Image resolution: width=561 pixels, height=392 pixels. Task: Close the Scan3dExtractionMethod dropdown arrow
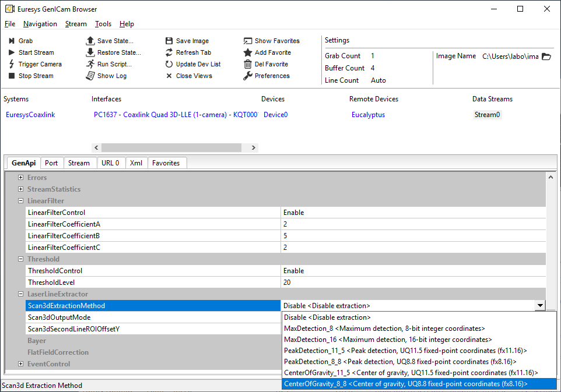tap(540, 306)
